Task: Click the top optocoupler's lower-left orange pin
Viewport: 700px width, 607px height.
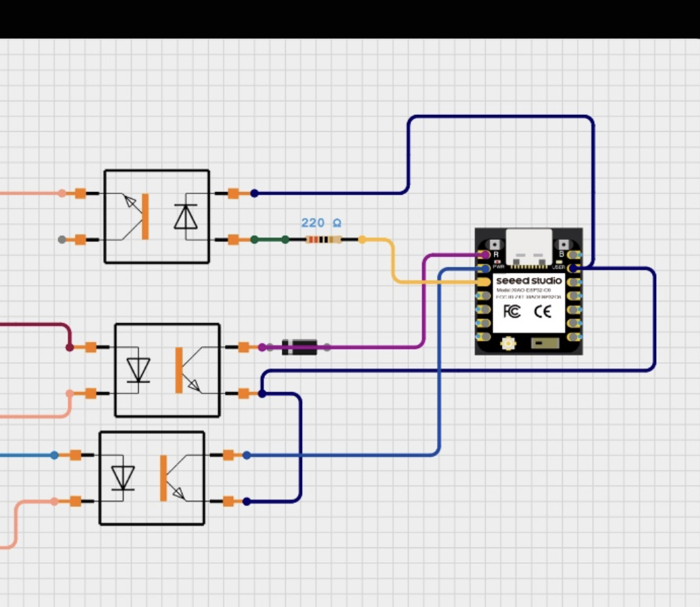Action: (x=80, y=240)
